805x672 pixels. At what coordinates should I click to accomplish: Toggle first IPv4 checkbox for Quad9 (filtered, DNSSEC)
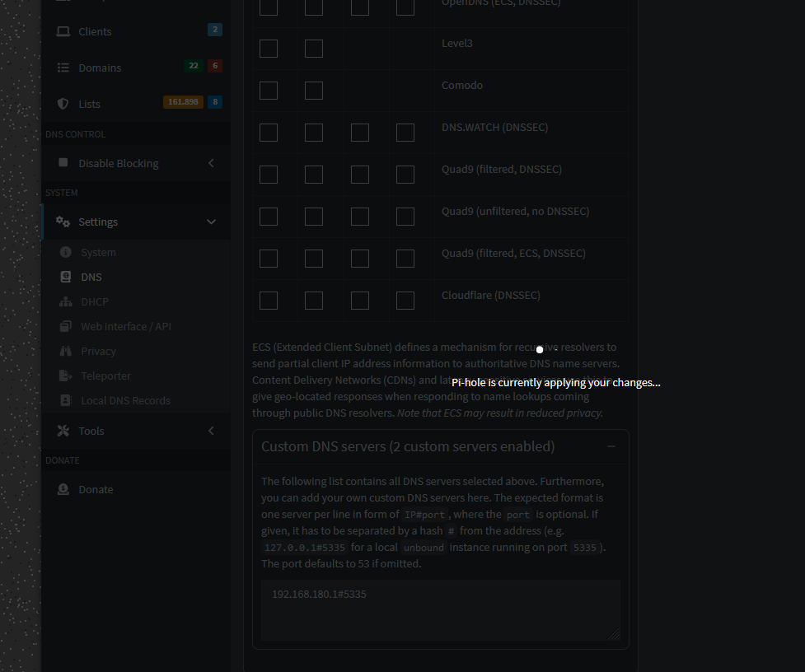pyautogui.click(x=269, y=175)
